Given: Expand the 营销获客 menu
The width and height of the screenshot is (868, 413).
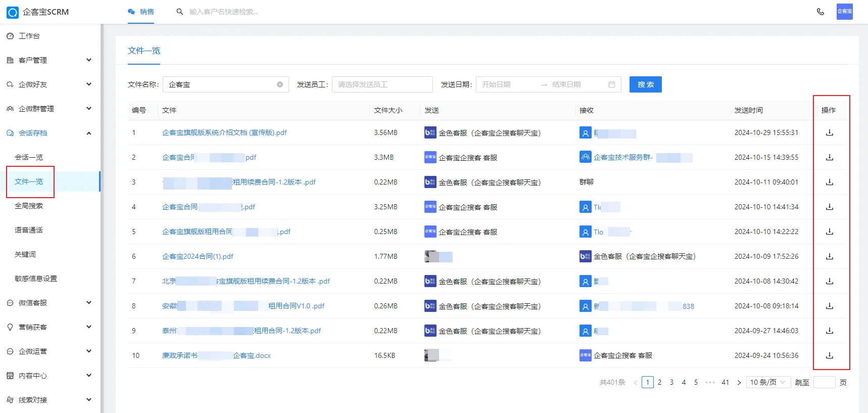Looking at the screenshot, I should tap(89, 327).
